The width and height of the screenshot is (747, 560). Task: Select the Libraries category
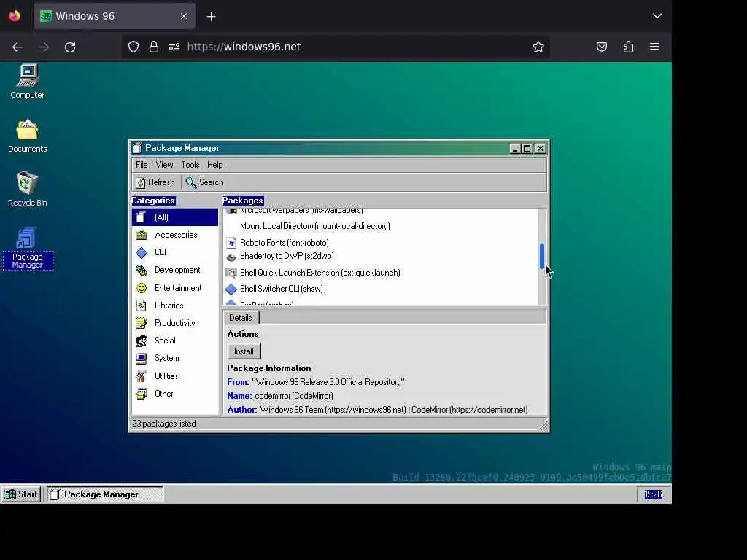175,306
